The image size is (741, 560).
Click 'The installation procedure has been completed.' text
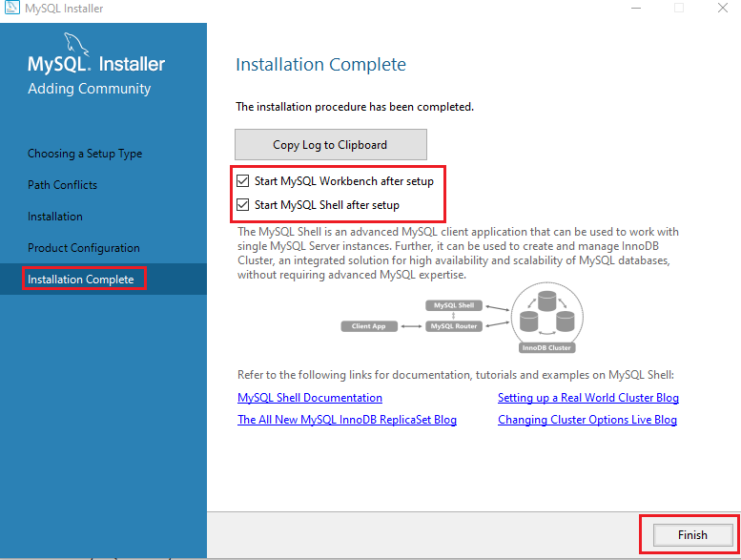click(355, 107)
